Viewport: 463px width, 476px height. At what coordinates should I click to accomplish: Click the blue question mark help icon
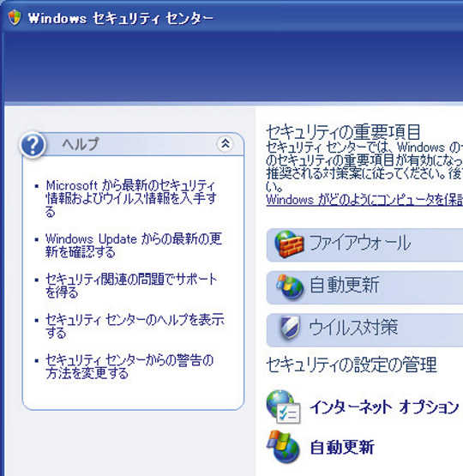(33, 146)
